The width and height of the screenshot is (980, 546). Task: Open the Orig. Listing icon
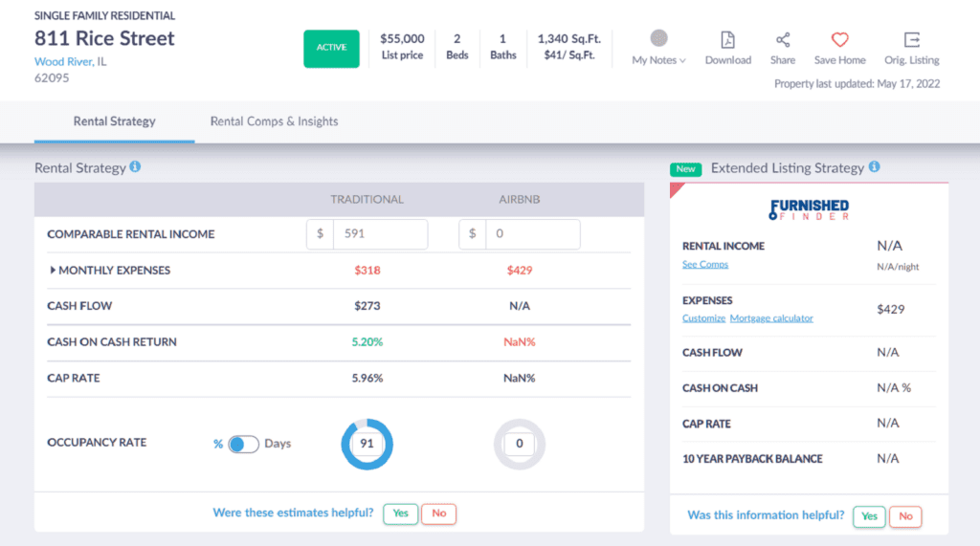pyautogui.click(x=911, y=40)
